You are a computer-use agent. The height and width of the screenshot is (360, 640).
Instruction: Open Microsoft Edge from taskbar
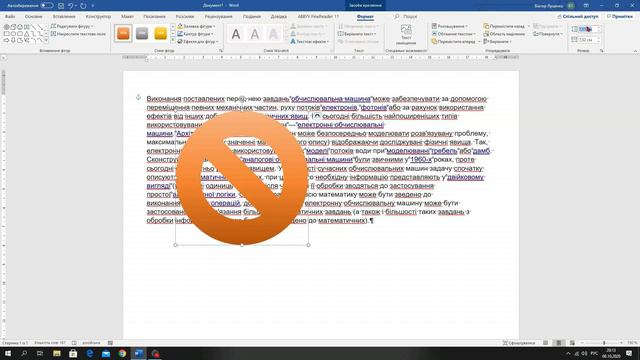point(90,353)
